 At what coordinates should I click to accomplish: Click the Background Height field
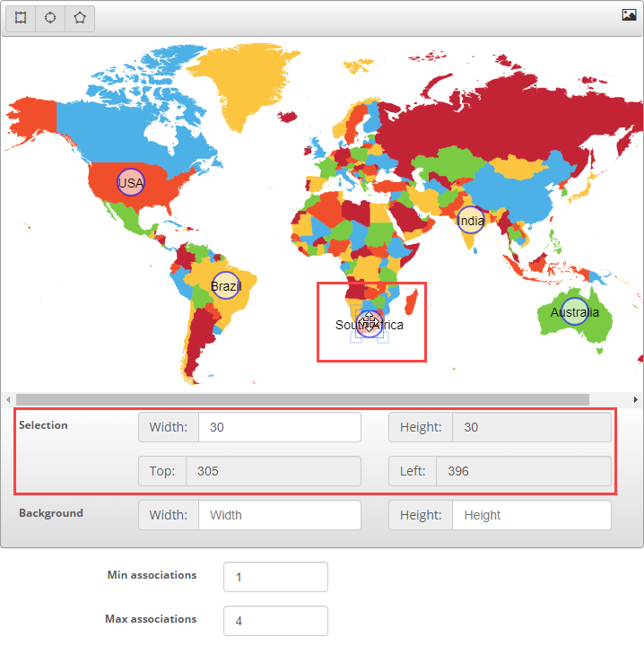coord(531,515)
